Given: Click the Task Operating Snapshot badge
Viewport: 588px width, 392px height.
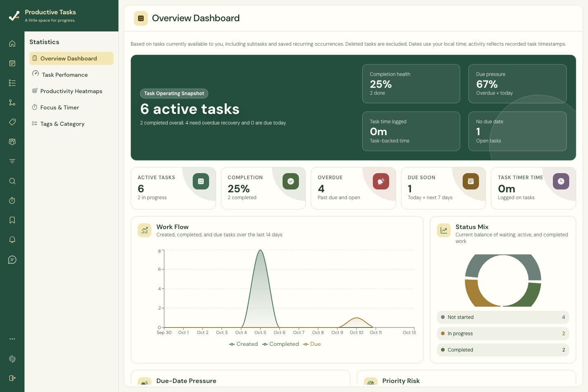Looking at the screenshot, I should (174, 94).
